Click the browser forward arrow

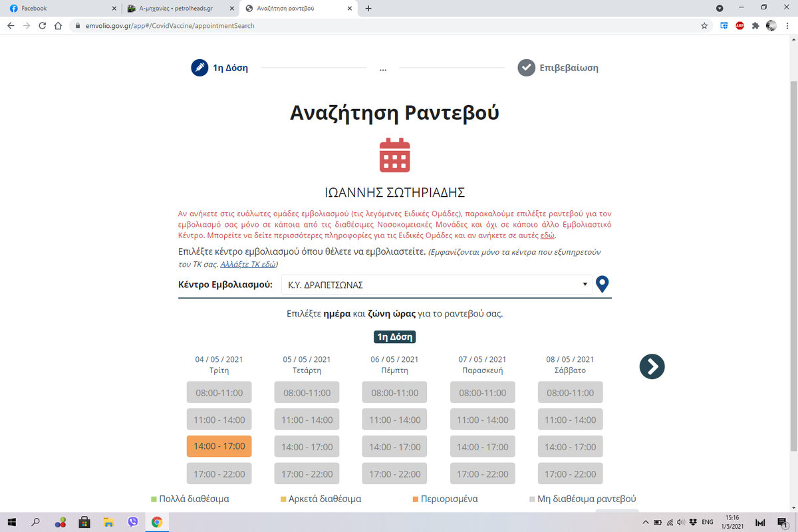tap(27, 26)
